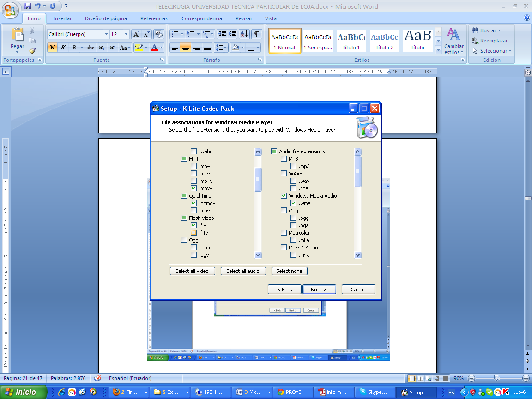Check the .mp3 extension checkbox
The width and height of the screenshot is (532, 399).
[294, 166]
